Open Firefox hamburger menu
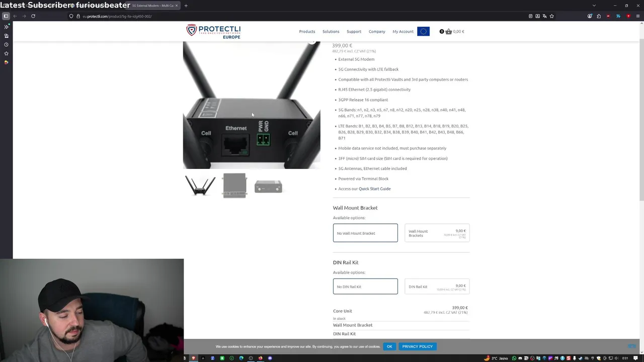Screen dimensions: 644x362 point(637,16)
